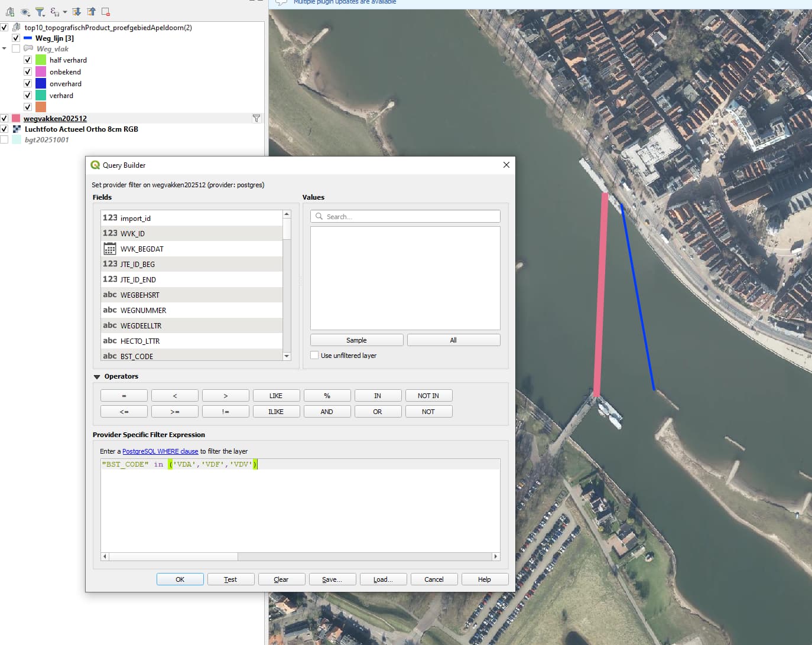
Task: Click the green half verhard color swatch
Action: pos(41,60)
